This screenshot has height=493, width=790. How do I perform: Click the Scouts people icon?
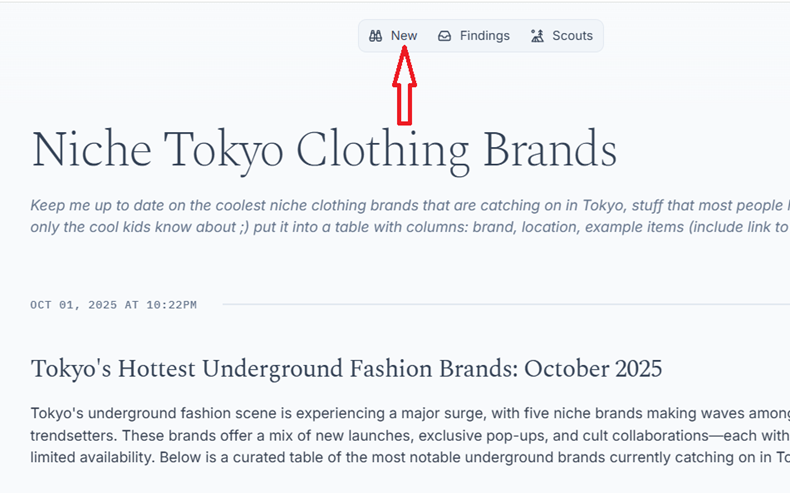point(537,36)
